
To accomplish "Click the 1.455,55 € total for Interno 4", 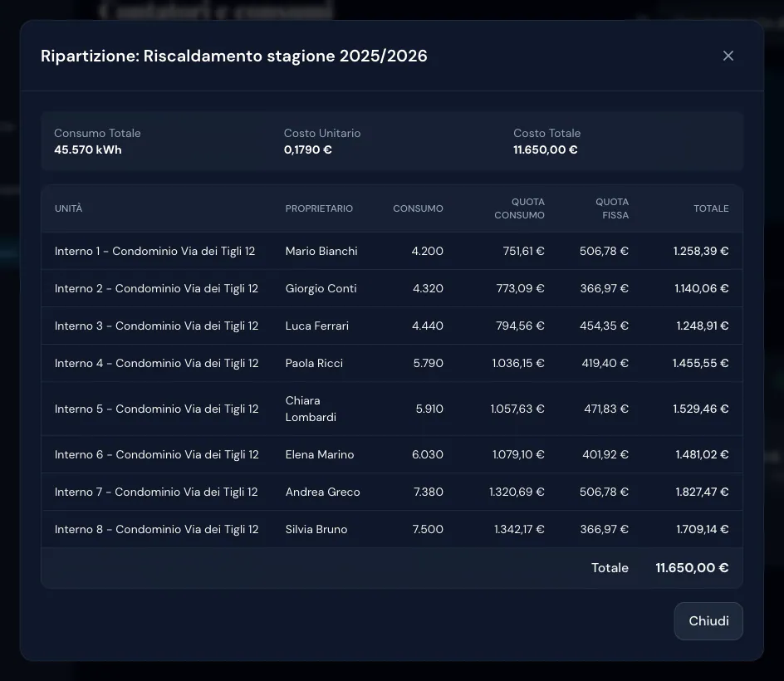I will pyautogui.click(x=700, y=364).
